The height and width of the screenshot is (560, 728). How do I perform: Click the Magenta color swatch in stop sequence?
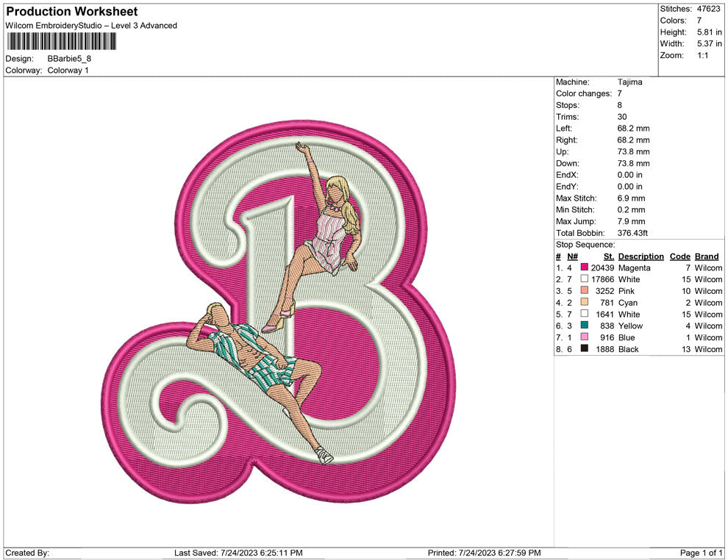click(x=585, y=268)
